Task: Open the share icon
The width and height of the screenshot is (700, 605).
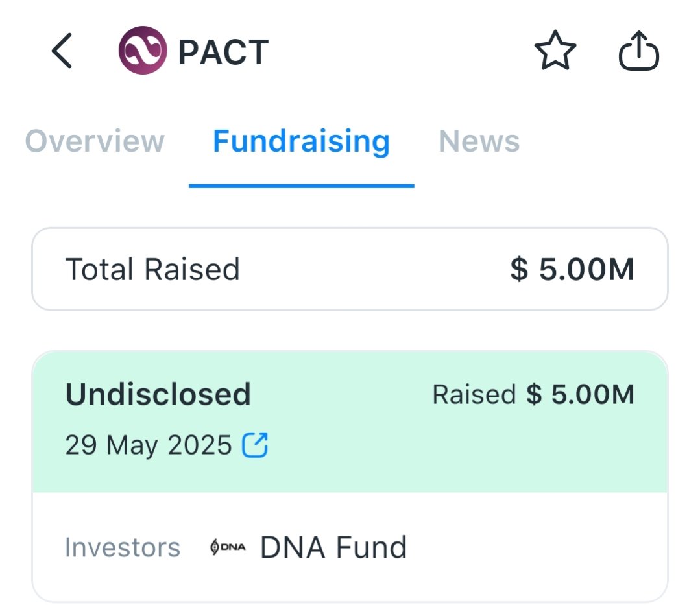Action: pyautogui.click(x=639, y=51)
